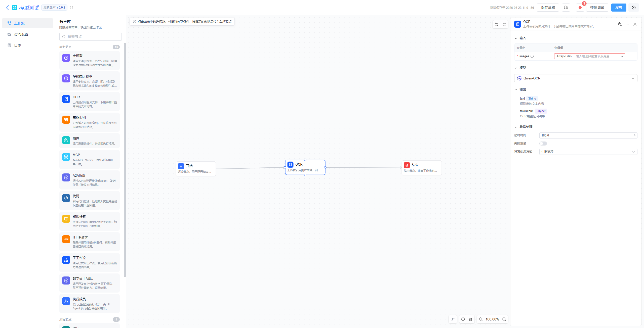Click the undo arrow icon
This screenshot has height=328, width=644.
[496, 24]
